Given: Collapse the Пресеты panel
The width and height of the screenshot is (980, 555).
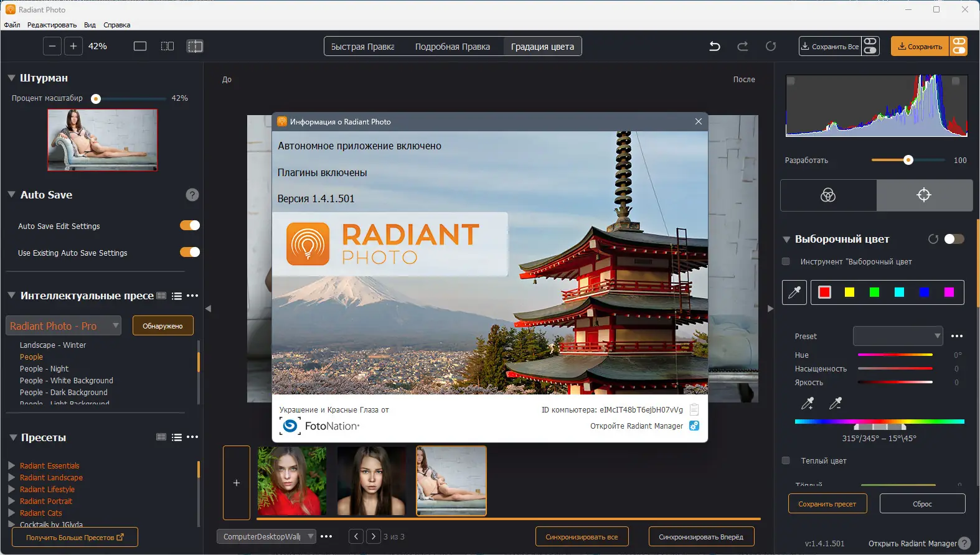Looking at the screenshot, I should click(12, 437).
